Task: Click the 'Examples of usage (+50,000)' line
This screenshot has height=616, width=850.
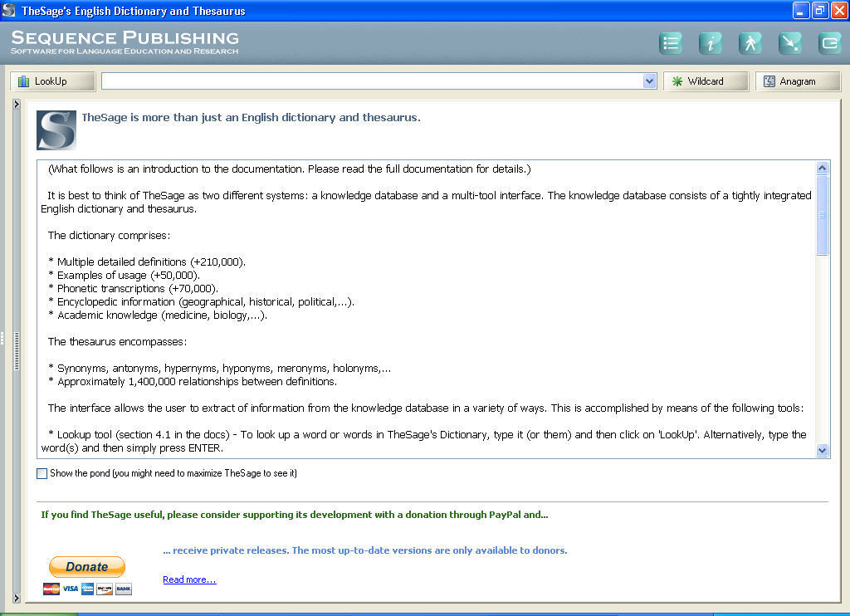Action: [125, 276]
